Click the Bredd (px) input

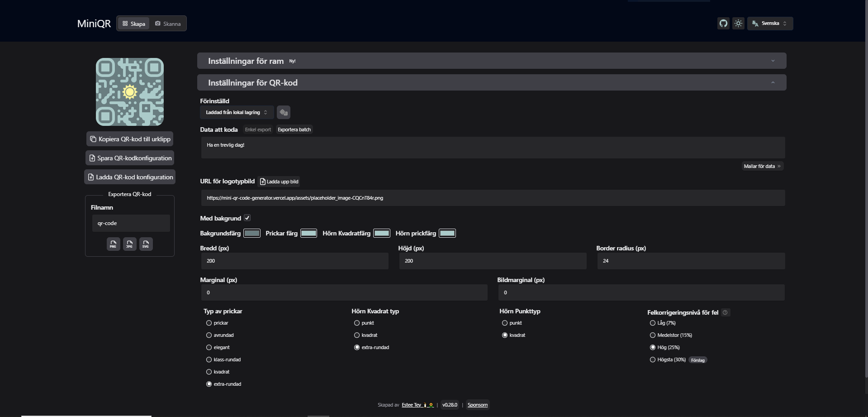click(295, 261)
